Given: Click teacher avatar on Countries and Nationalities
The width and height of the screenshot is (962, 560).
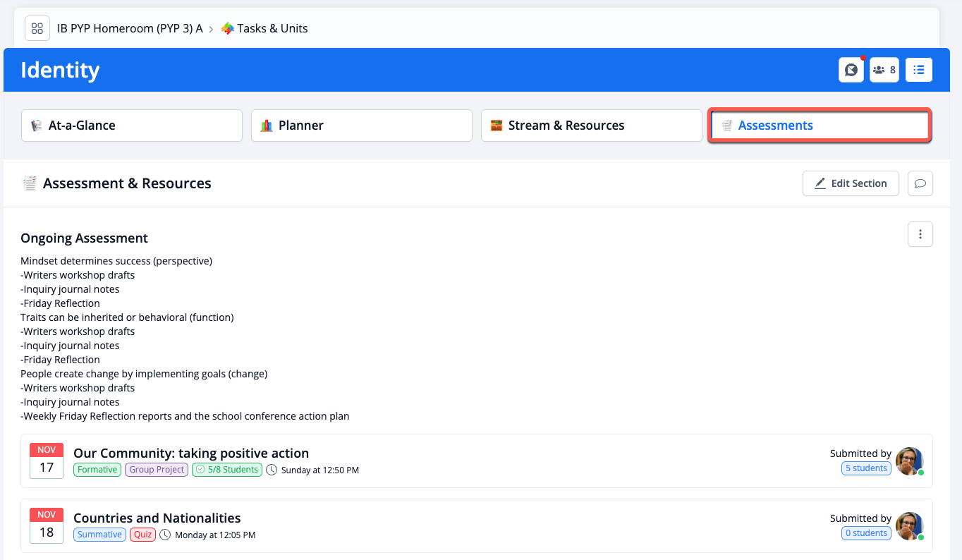Looking at the screenshot, I should click(908, 525).
